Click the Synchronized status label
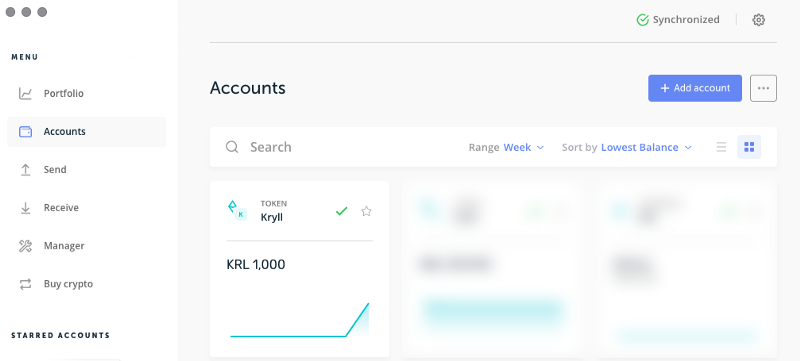Image resolution: width=800 pixels, height=361 pixels. [x=686, y=20]
